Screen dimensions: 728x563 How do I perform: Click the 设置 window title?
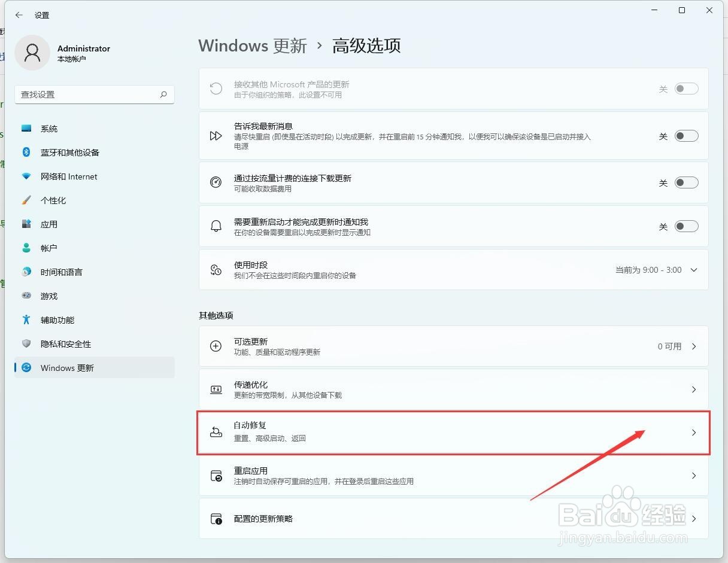pos(42,15)
